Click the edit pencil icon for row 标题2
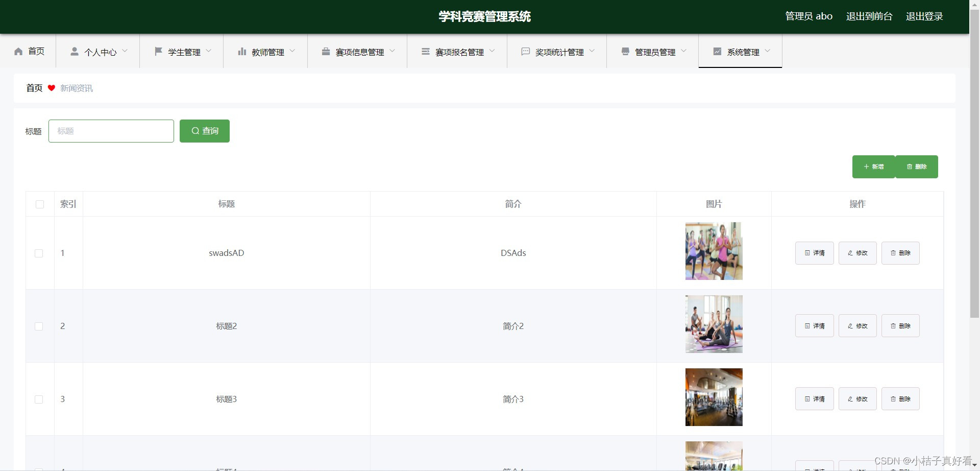The height and width of the screenshot is (471, 980). coord(850,326)
